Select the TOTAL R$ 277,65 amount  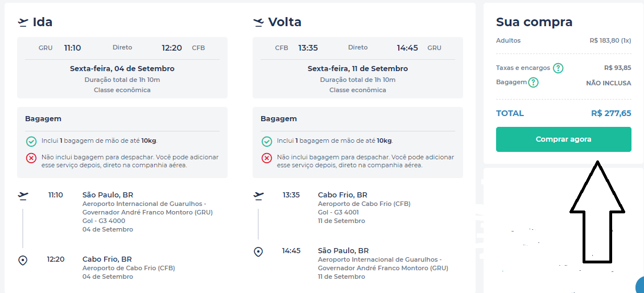[611, 113]
